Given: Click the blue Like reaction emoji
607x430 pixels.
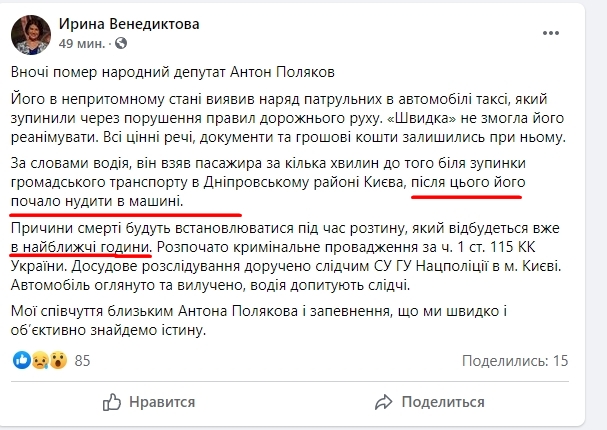Looking at the screenshot, I should coord(19,359).
